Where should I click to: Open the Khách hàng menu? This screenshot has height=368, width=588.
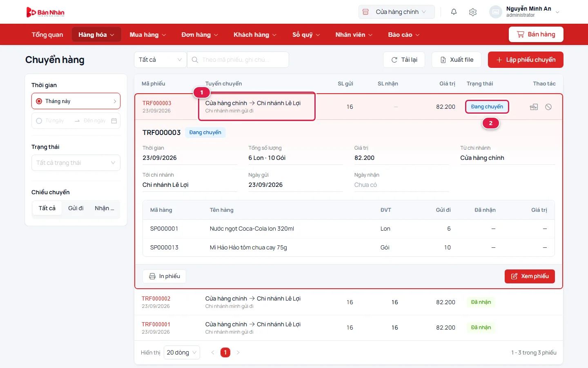coord(255,35)
